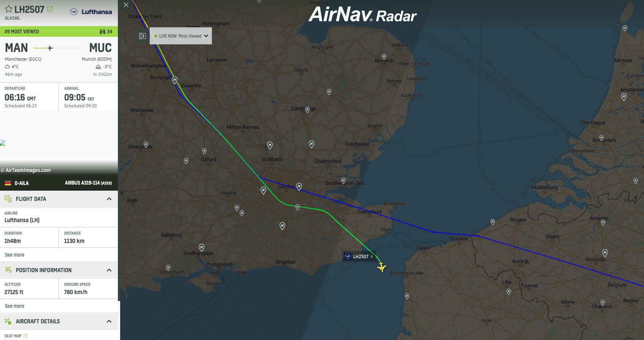Click the favorite star next to LH2507

click(x=8, y=9)
